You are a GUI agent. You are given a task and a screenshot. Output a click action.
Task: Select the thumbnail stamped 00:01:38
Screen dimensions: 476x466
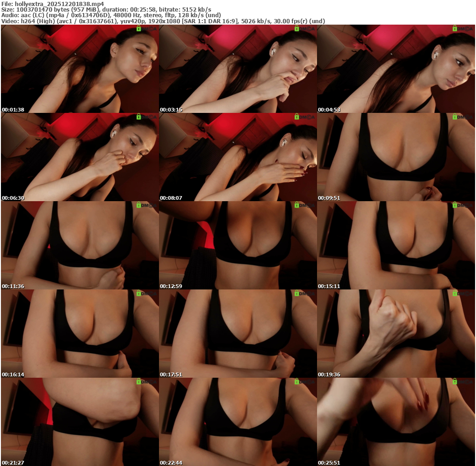(x=80, y=69)
